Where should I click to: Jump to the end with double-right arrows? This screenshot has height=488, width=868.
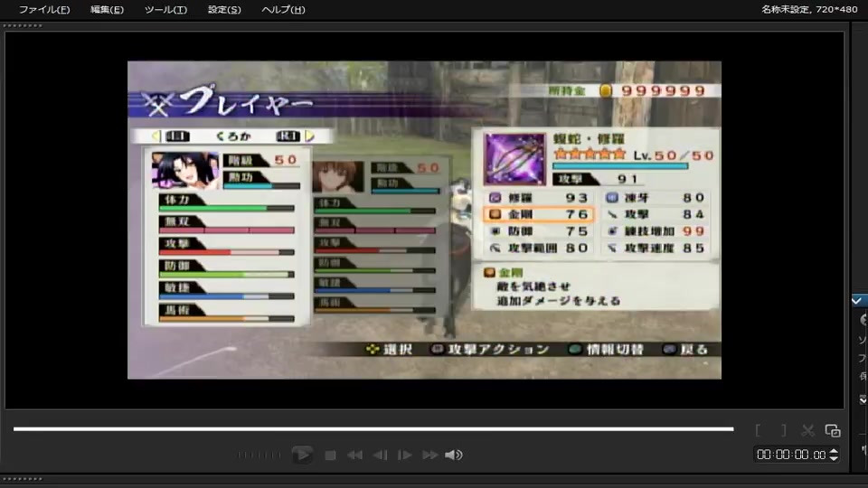click(x=429, y=455)
